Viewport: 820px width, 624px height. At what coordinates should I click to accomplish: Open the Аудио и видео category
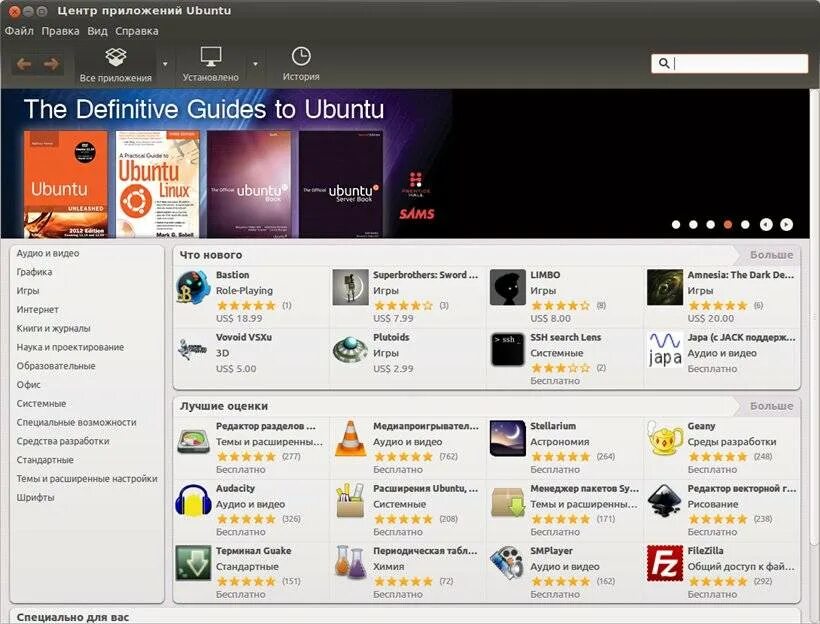tap(48, 253)
